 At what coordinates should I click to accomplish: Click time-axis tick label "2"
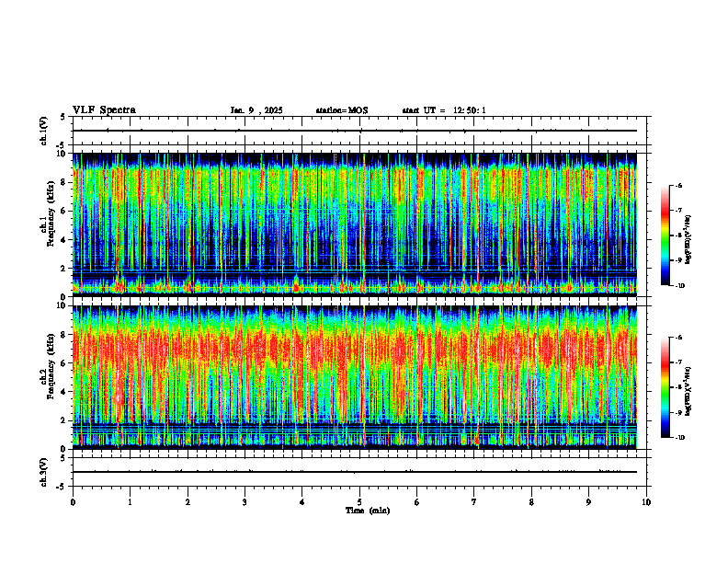188,502
